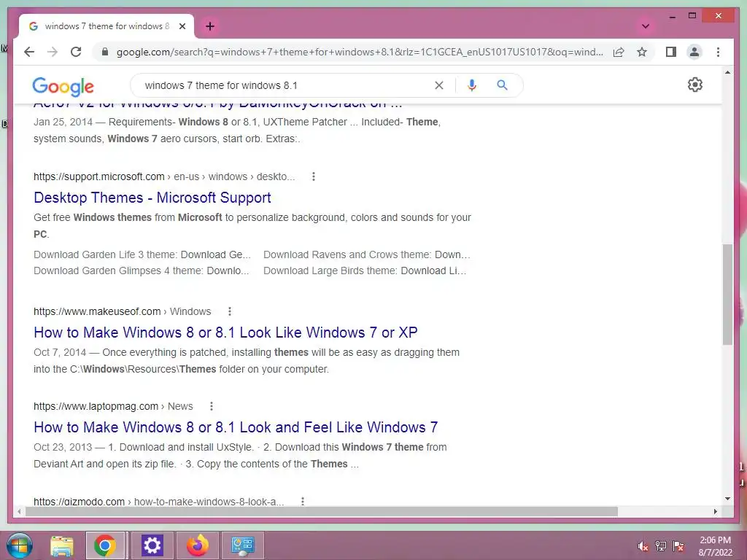Open 'Look and Feel Like Windows 7' result

[x=236, y=427]
